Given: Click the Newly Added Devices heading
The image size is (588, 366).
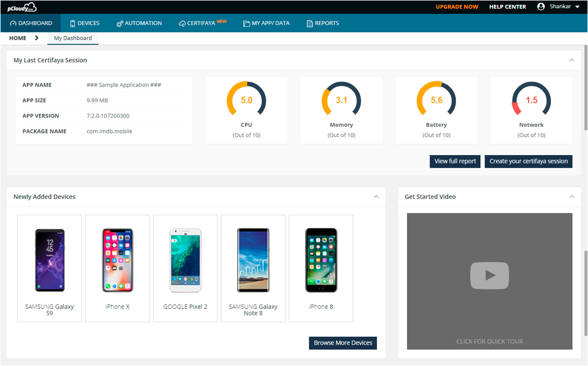Looking at the screenshot, I should click(x=44, y=197).
